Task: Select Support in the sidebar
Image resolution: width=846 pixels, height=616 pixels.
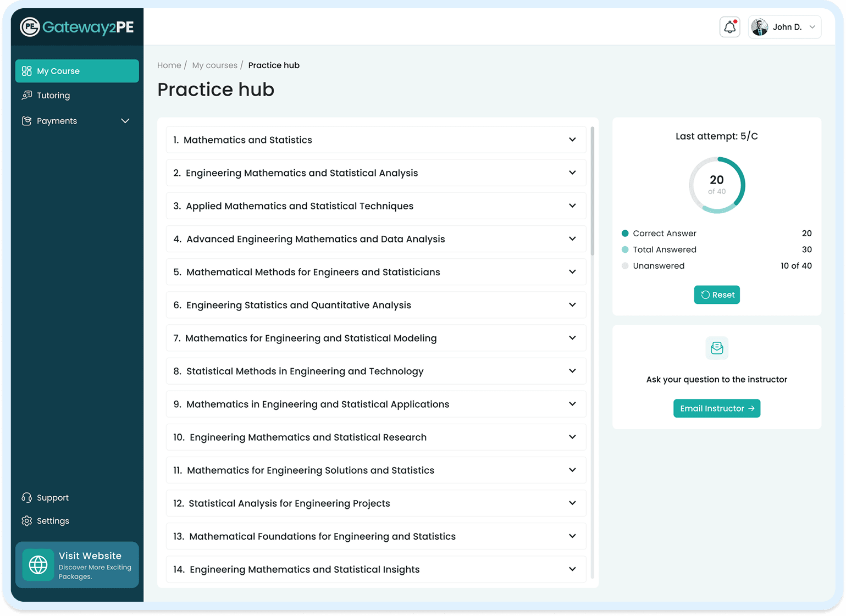Action: pos(53,497)
